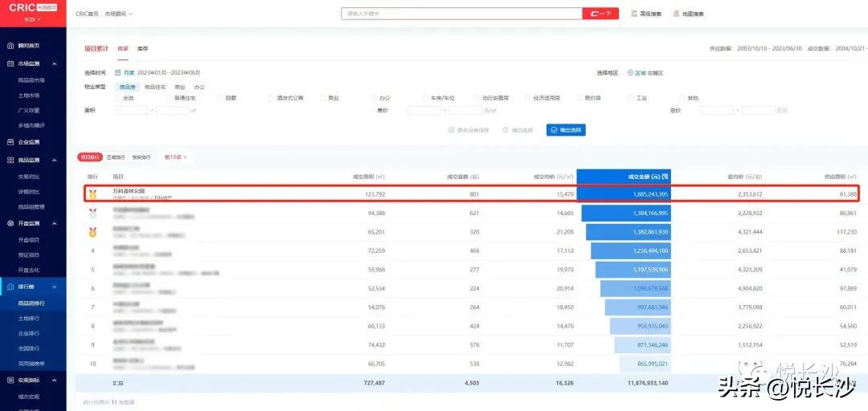
Task: Click the calendar icon beside 月度
Action: pos(117,72)
